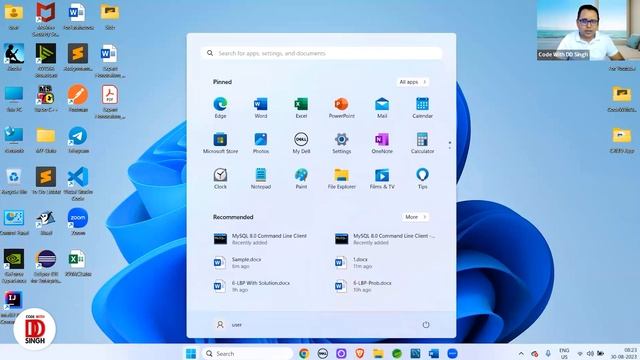Go to next page of pinned apps

[449, 147]
